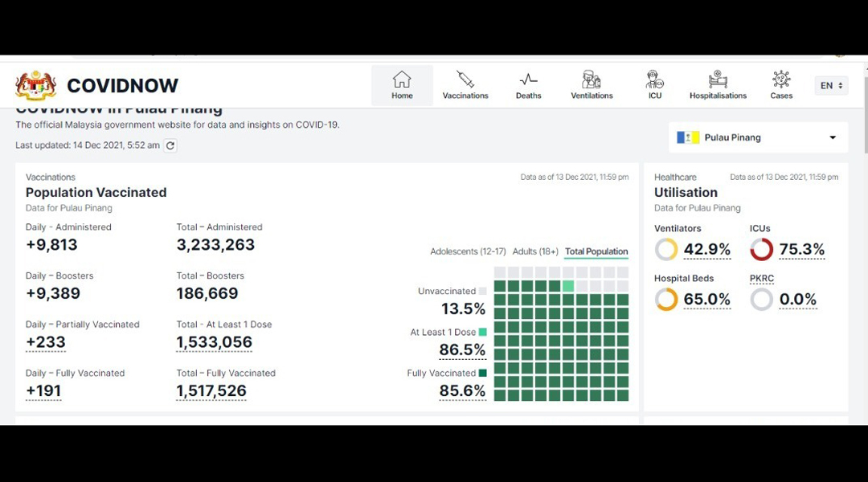The width and height of the screenshot is (868, 482).
Task: Click the Malaysia coat of arms logo
Action: pos(35,85)
